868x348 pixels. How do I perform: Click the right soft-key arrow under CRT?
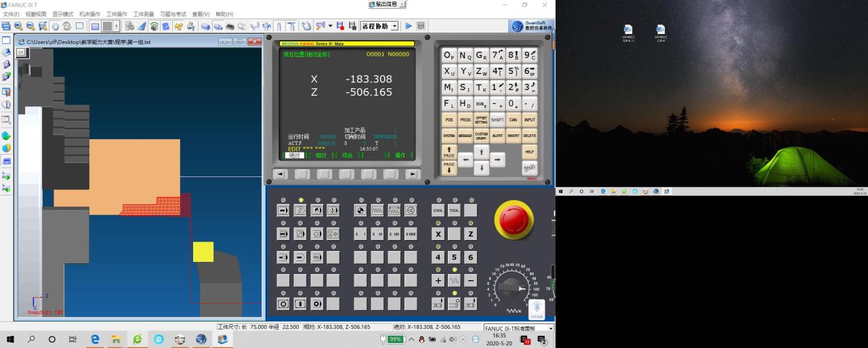pos(413,174)
